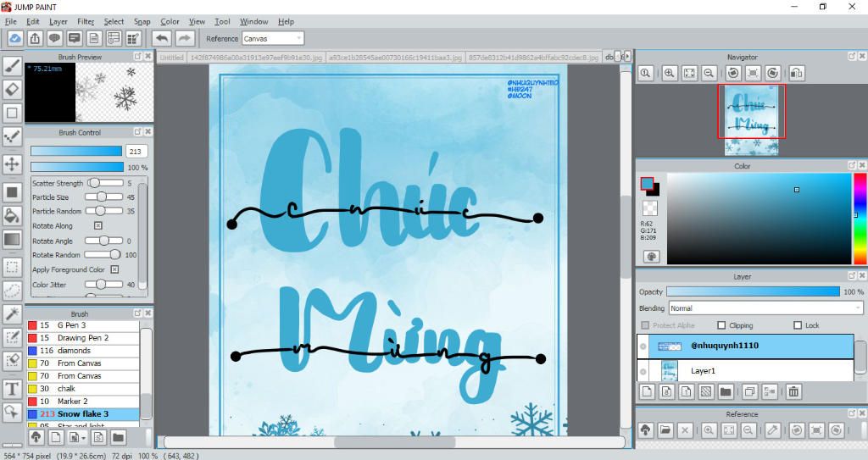Select the Gradient tool
Image resolution: width=868 pixels, height=460 pixels.
(12, 239)
